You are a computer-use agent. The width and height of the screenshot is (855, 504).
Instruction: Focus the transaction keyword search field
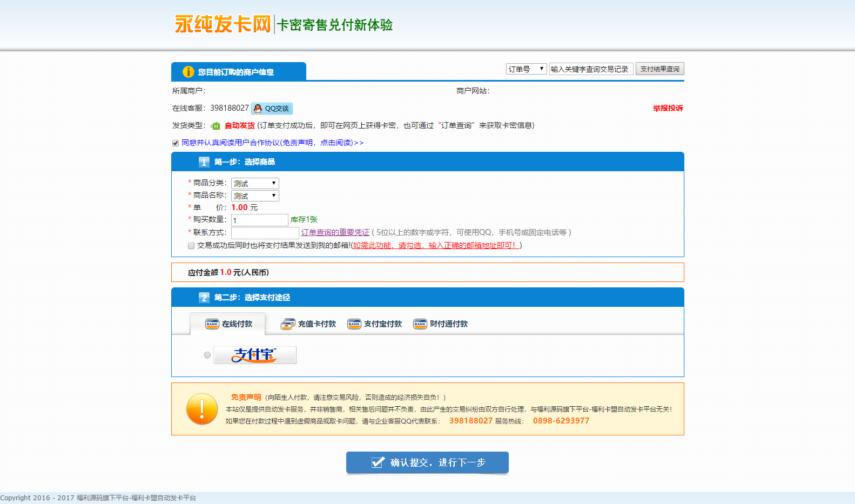[591, 69]
